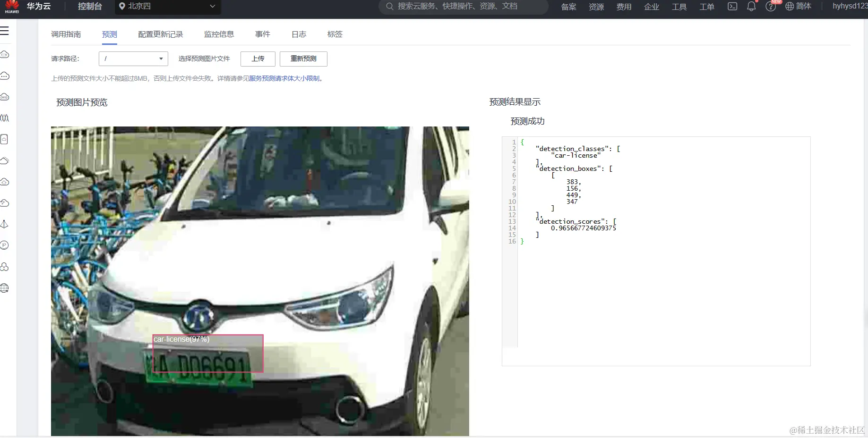Click the 选择预测图片文件 label
The width and height of the screenshot is (868, 438).
point(204,59)
